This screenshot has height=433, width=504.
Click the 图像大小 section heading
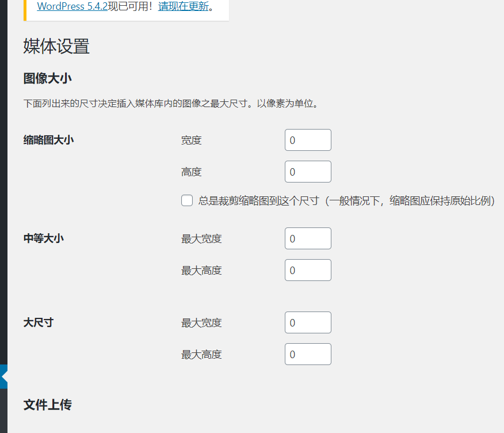(47, 78)
